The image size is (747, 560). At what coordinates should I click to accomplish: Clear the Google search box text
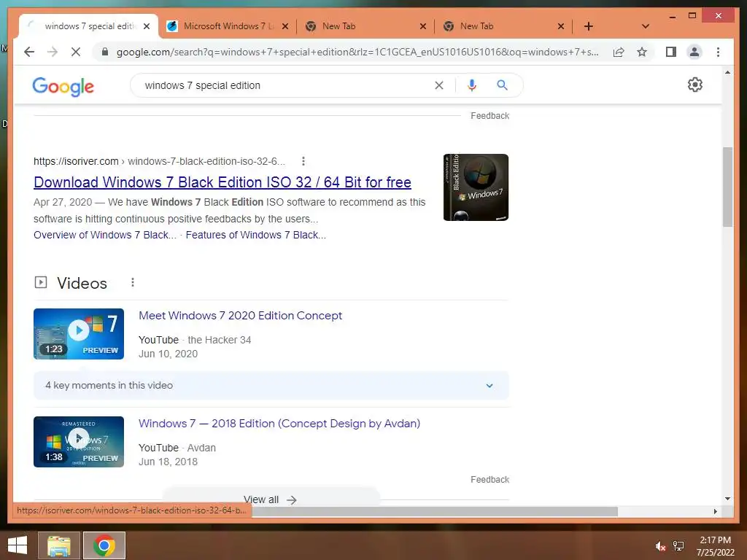(438, 85)
